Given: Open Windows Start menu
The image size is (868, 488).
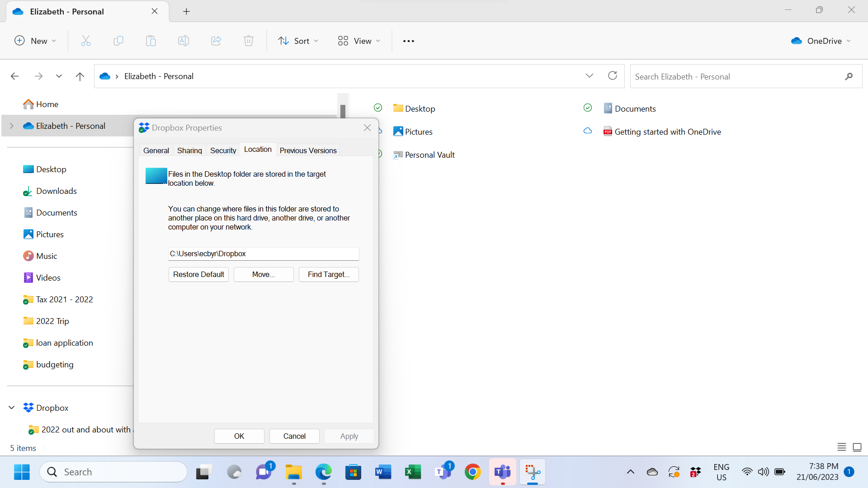Looking at the screenshot, I should click(x=22, y=472).
